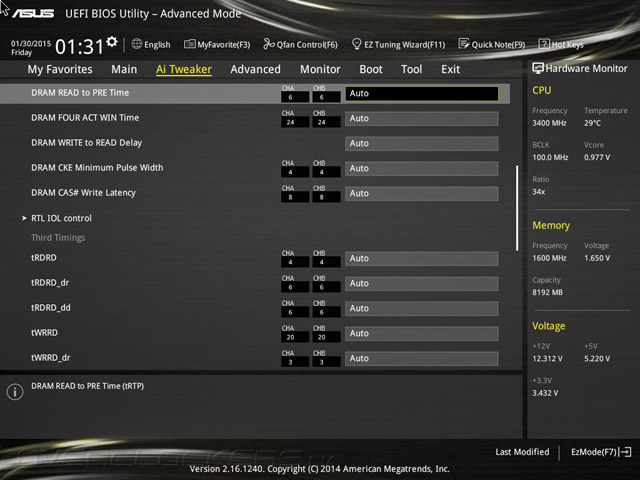
Task: Show Hot Keys question mark icon
Action: click(544, 44)
